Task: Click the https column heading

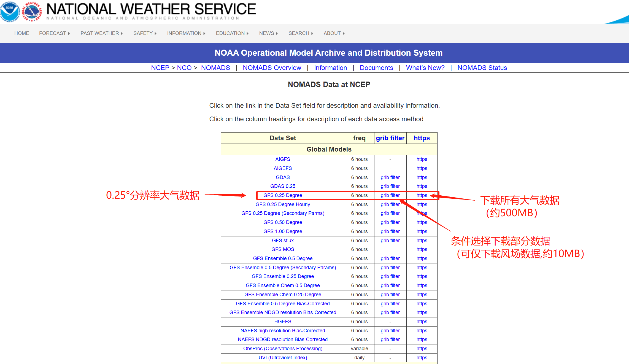Action: pyautogui.click(x=422, y=138)
